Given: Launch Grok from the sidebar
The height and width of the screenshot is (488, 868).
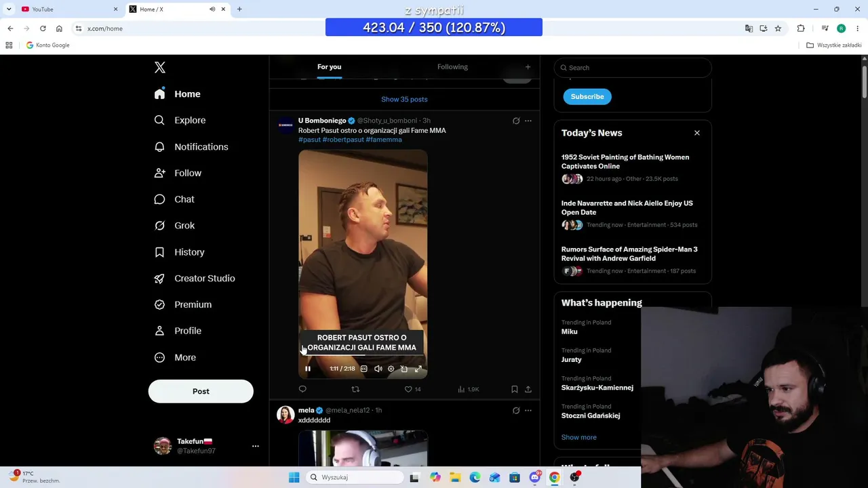Looking at the screenshot, I should coord(174,226).
